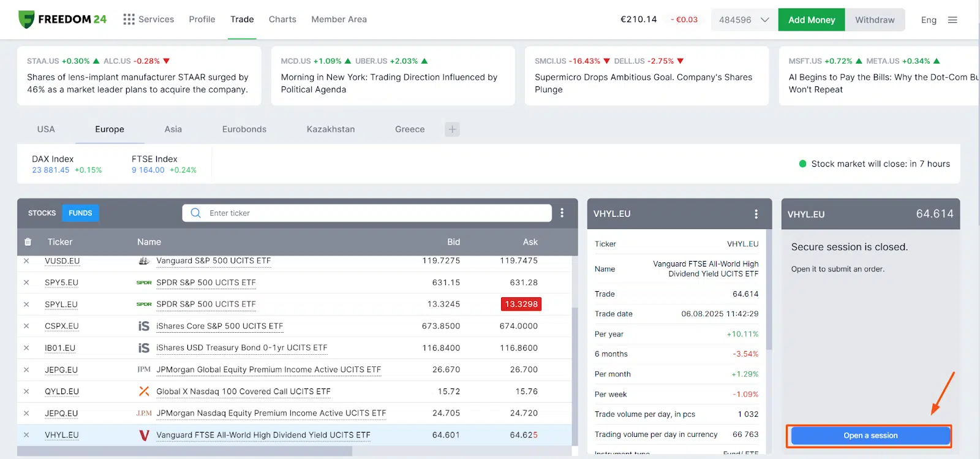Image resolution: width=980 pixels, height=459 pixels.
Task: Remove JEPG.EU row with its X icon
Action: coord(26,370)
